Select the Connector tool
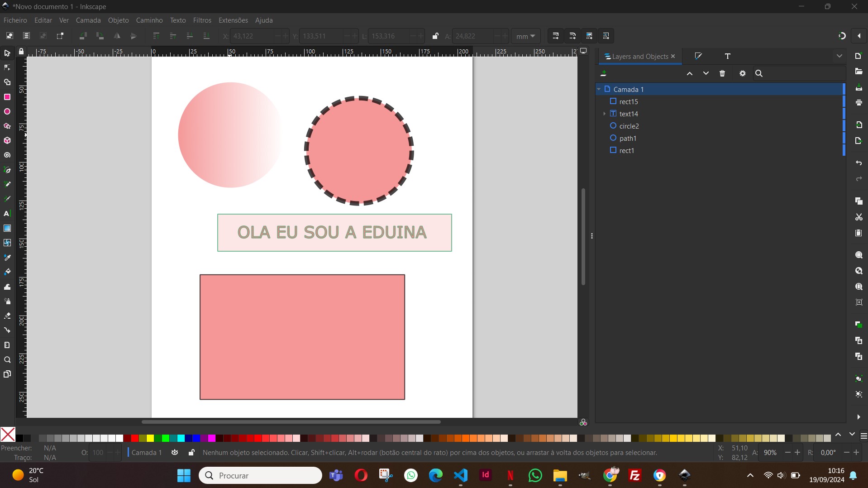The image size is (868, 488). point(7,330)
